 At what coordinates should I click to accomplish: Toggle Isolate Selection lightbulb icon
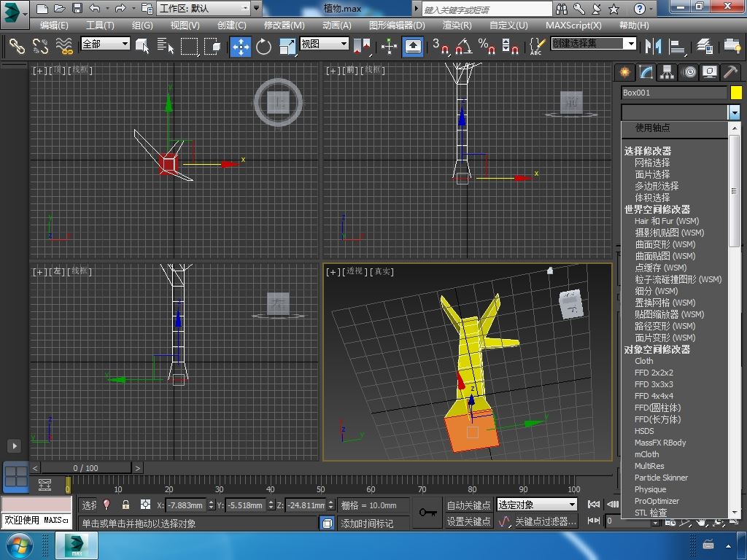[107, 505]
